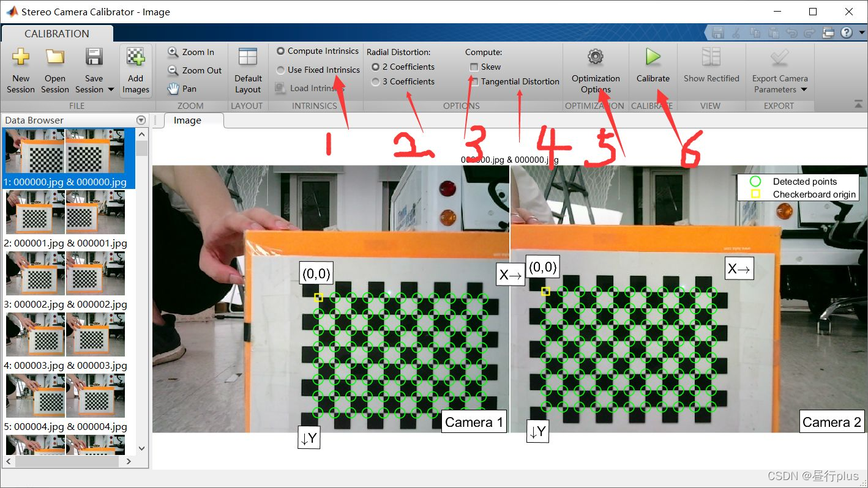Click the Save Session disk icon
Screen dimensions: 868x488
tap(94, 57)
